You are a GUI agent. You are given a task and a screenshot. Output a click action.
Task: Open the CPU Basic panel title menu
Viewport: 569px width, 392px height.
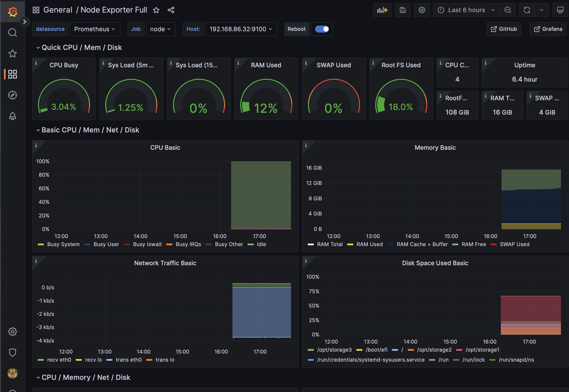[x=165, y=148]
